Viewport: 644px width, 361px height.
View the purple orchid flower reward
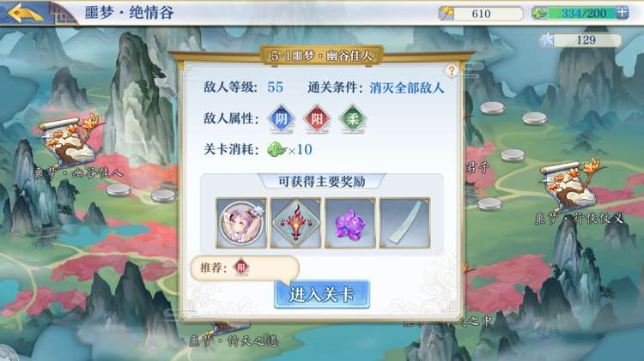(350, 223)
